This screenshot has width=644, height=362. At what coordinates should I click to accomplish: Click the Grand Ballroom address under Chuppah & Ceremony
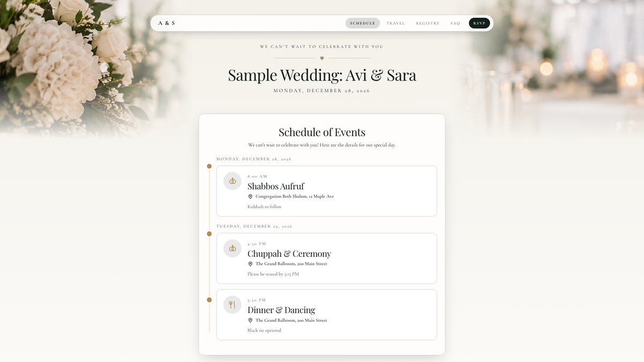pos(291,264)
